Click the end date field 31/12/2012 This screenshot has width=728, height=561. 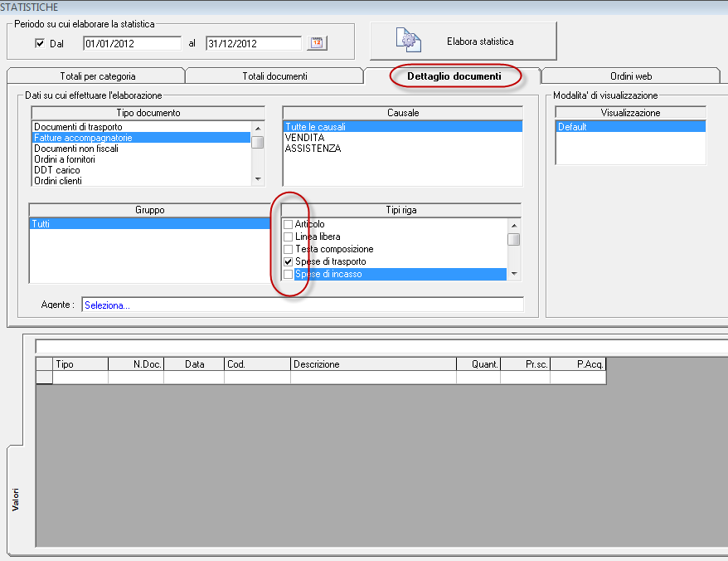click(x=254, y=43)
